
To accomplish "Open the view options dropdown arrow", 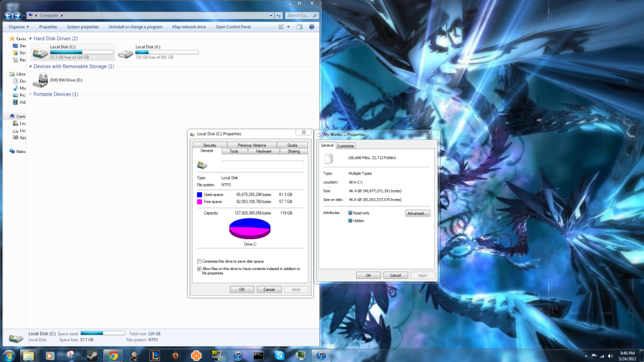I will [288, 27].
